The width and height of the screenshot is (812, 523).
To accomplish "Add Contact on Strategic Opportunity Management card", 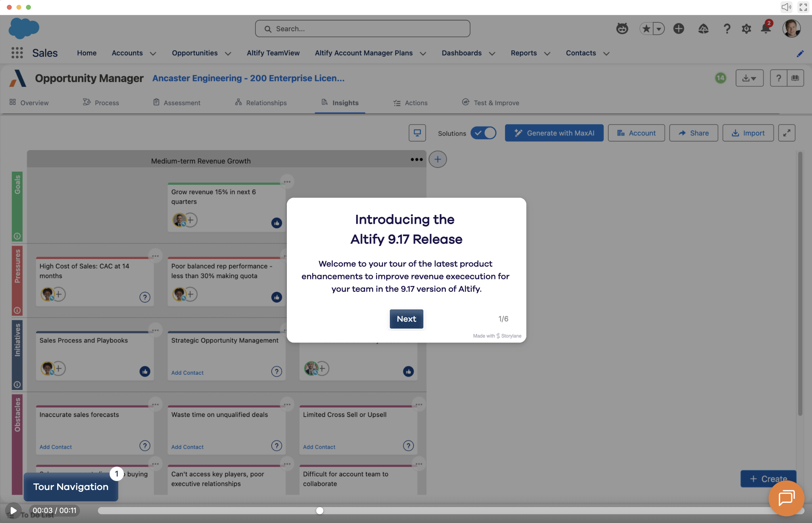I will coord(187,373).
